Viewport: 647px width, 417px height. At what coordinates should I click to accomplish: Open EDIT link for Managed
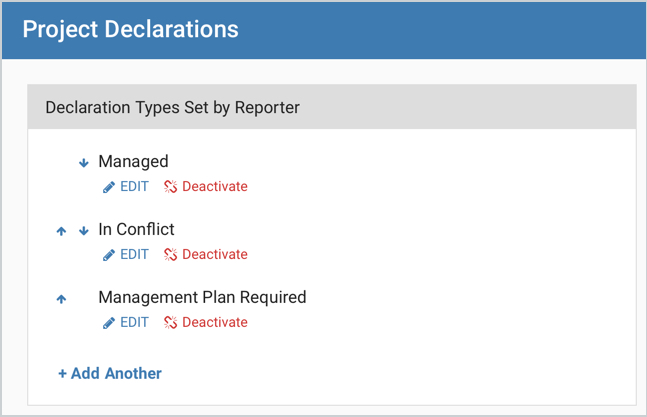(134, 186)
